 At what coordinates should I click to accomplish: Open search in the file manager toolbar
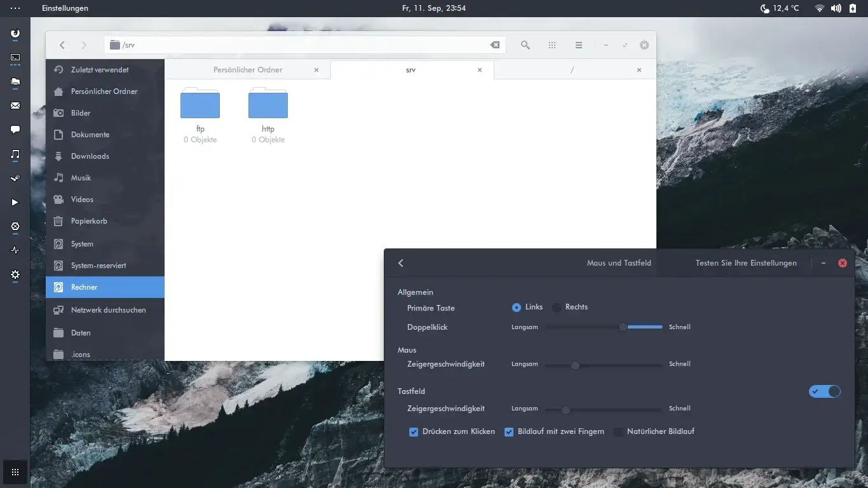point(525,45)
